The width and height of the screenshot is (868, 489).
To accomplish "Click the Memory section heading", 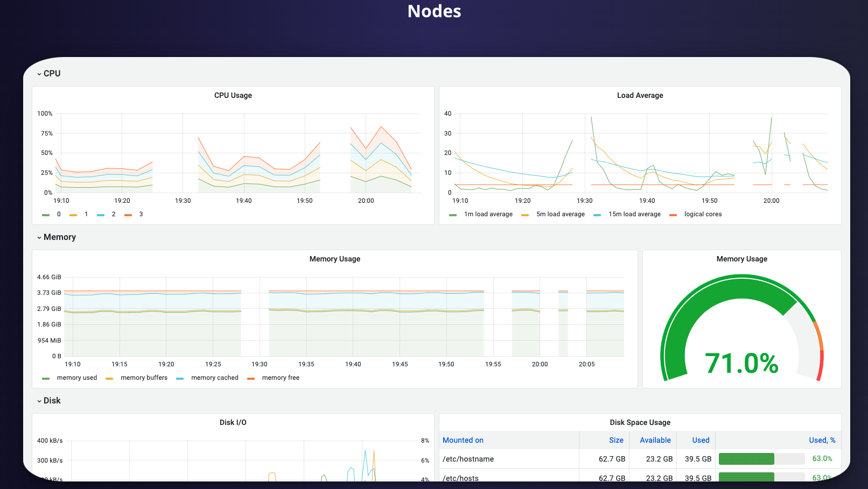I will pyautogui.click(x=60, y=237).
